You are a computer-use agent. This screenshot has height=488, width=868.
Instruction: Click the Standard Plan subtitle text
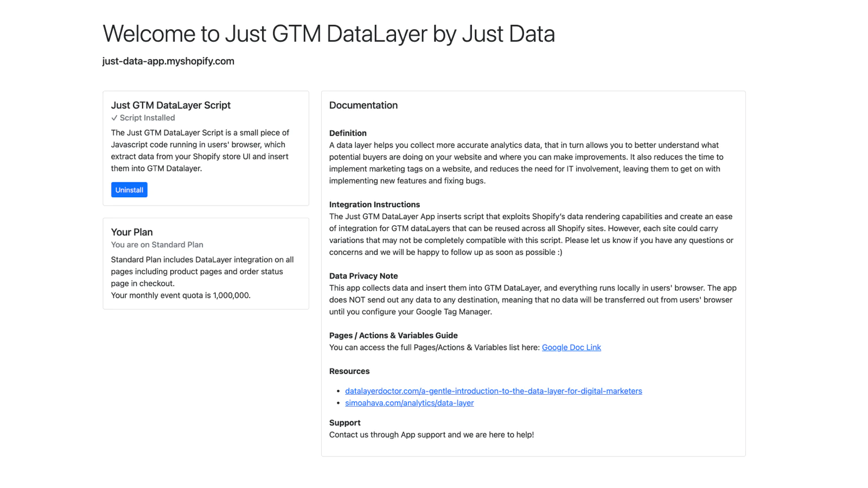[157, 245]
